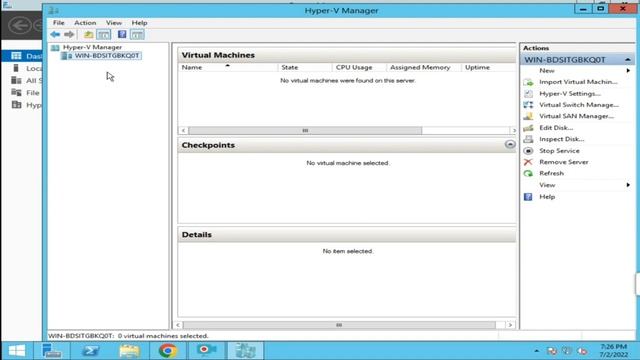
Task: Click the back arrow in Server Manager window
Action: pos(19,26)
